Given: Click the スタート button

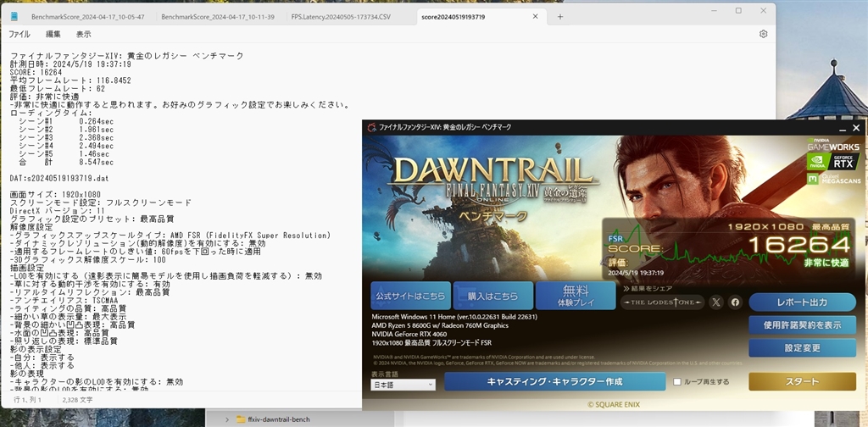Looking at the screenshot, I should 802,381.
